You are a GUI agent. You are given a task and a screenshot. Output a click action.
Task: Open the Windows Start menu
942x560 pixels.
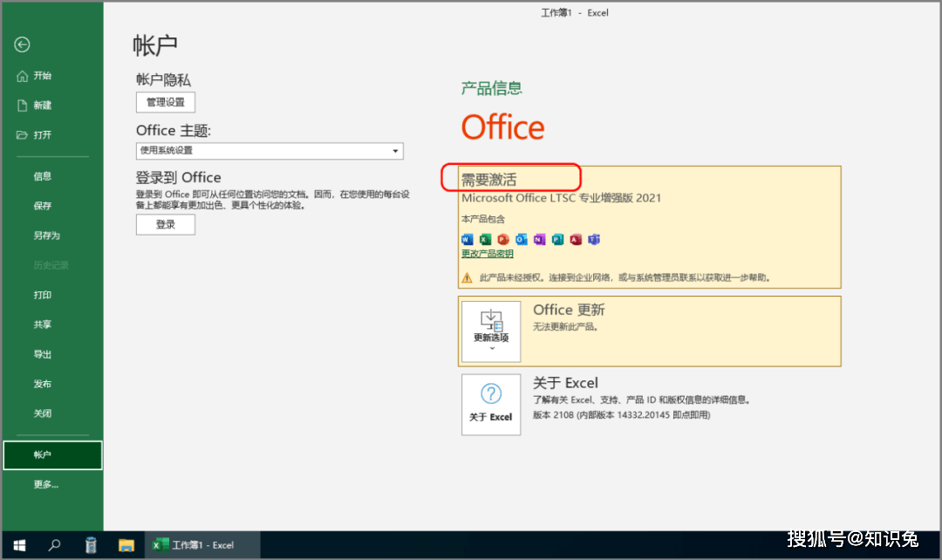point(19,545)
